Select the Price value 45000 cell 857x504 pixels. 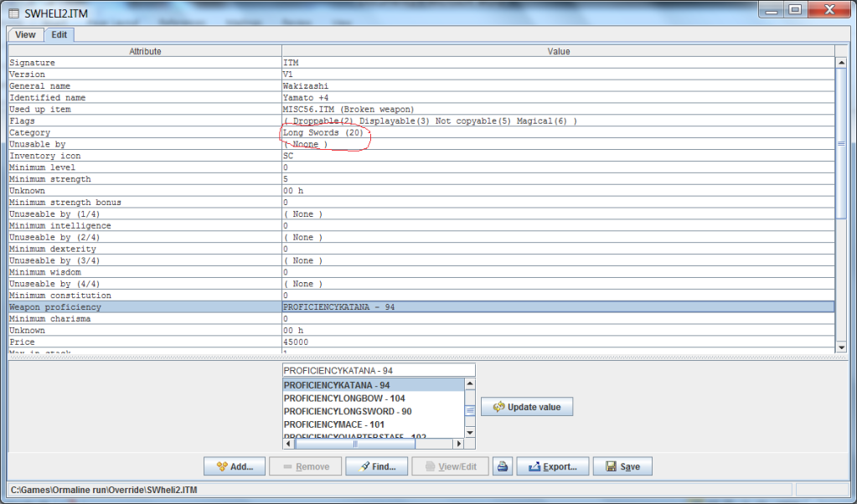tap(558, 342)
